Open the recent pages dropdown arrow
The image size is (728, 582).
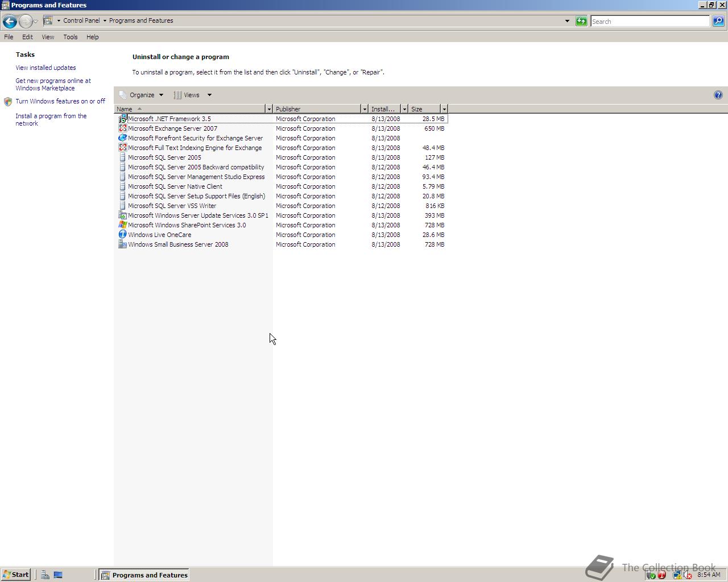click(35, 21)
